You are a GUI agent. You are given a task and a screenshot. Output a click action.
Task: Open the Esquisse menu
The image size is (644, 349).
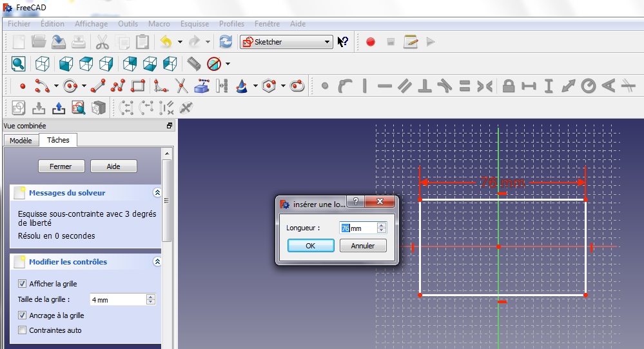194,24
